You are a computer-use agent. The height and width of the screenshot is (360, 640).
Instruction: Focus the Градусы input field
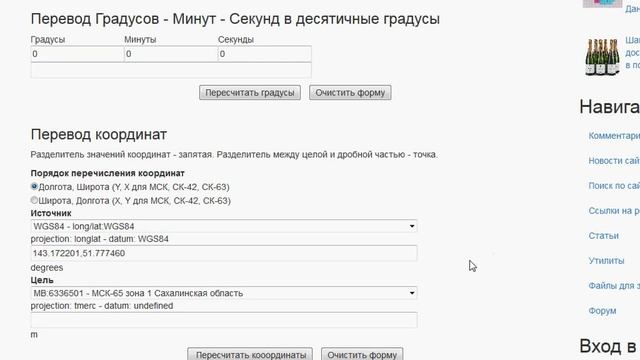tap(77, 54)
